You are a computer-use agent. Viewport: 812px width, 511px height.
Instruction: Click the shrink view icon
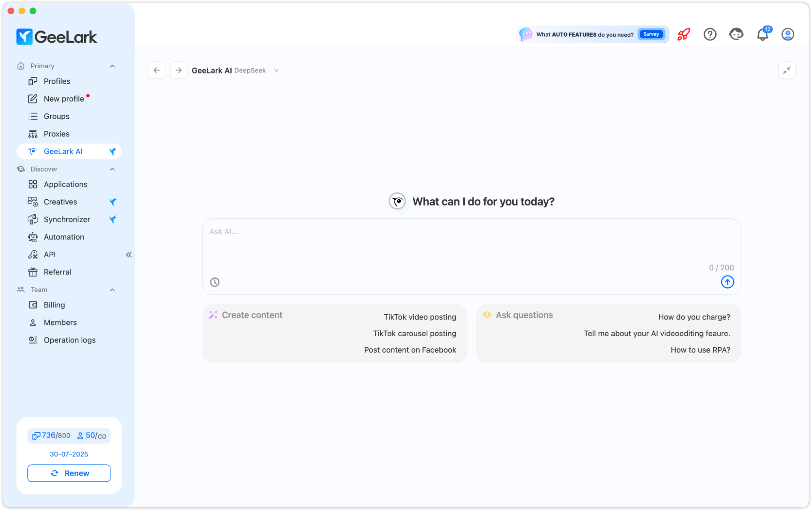click(x=786, y=70)
